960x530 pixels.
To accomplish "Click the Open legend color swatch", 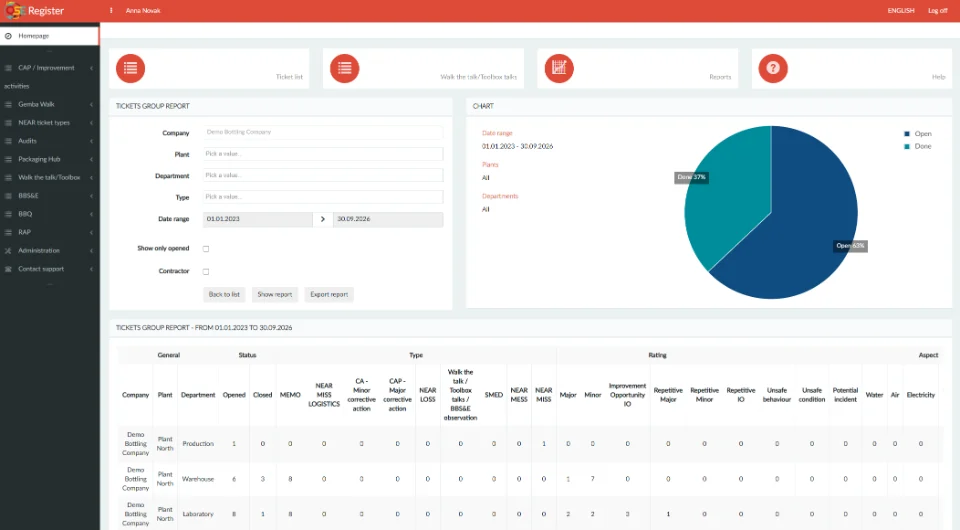I will coord(907,134).
